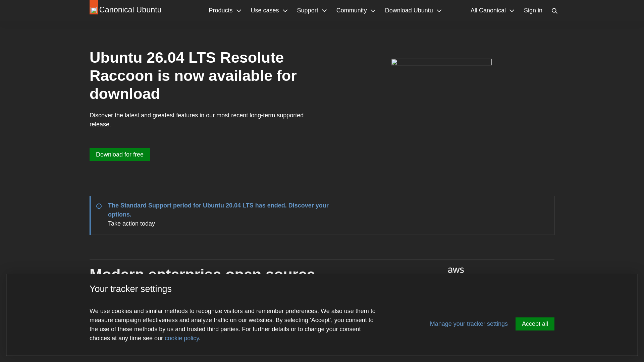The width and height of the screenshot is (644, 362).
Task: Open Manage your tracker settings
Action: pyautogui.click(x=469, y=324)
